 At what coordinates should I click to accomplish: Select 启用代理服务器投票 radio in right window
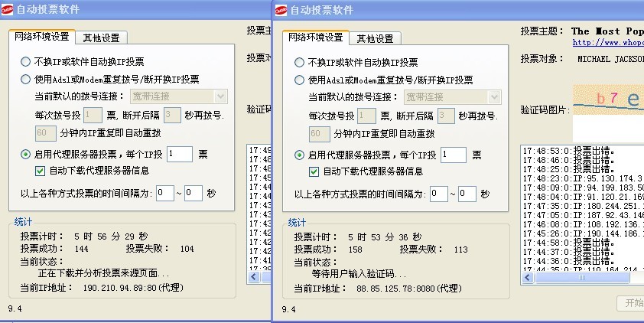coord(299,155)
